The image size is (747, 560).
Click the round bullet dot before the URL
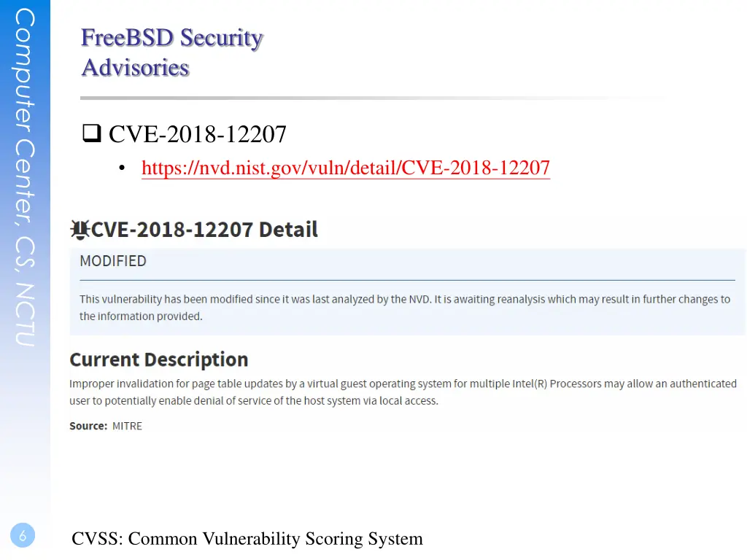[122, 168]
